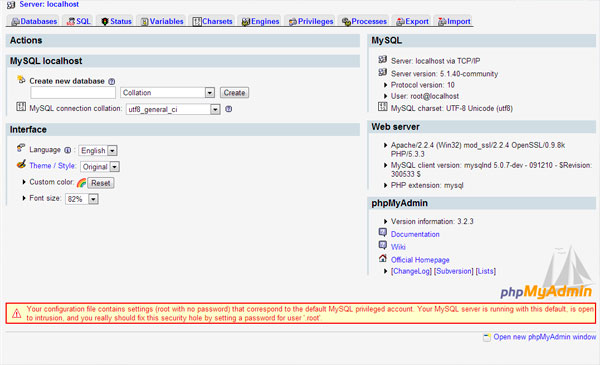This screenshot has height=365, width=600.
Task: Switch to the Status tab
Action: [117, 21]
